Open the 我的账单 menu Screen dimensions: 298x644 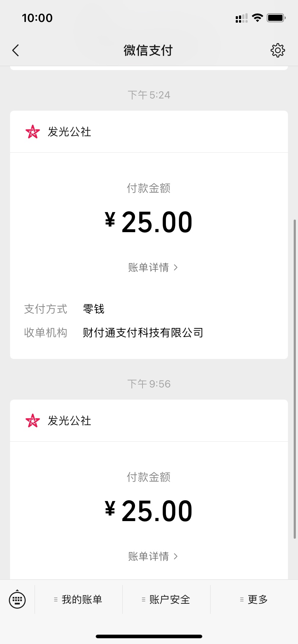(78, 599)
